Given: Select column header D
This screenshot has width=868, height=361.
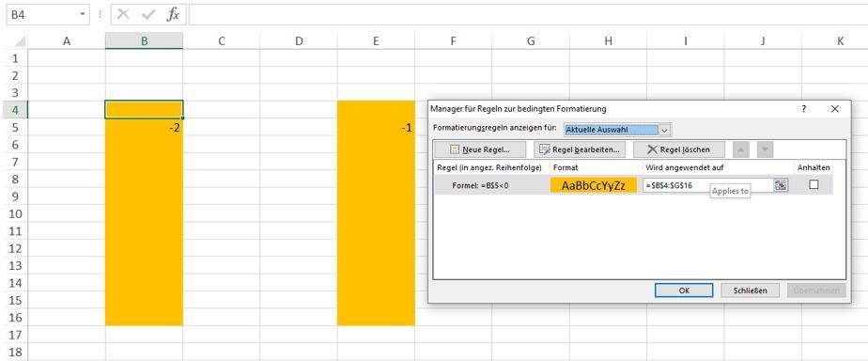Looking at the screenshot, I should pos(299,41).
